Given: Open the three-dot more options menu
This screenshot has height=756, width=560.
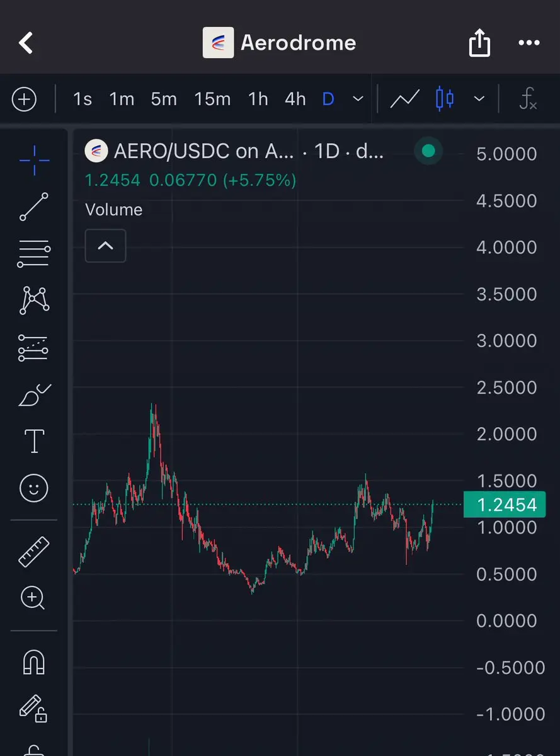Looking at the screenshot, I should tap(529, 43).
